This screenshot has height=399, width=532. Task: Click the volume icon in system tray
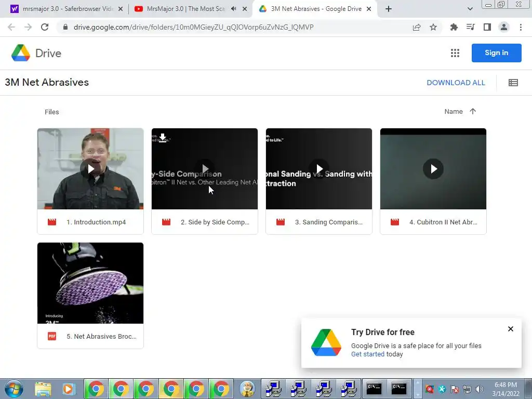pyautogui.click(x=480, y=389)
